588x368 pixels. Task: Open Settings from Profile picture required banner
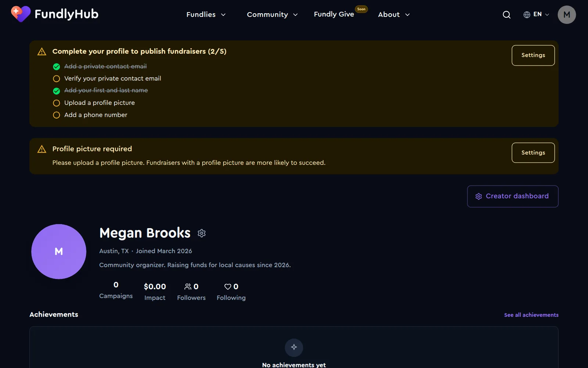pyautogui.click(x=533, y=153)
